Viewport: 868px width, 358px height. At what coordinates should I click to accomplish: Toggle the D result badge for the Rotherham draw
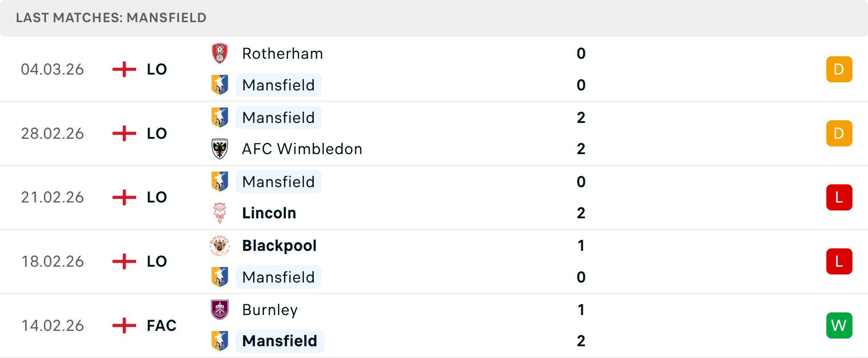839,69
